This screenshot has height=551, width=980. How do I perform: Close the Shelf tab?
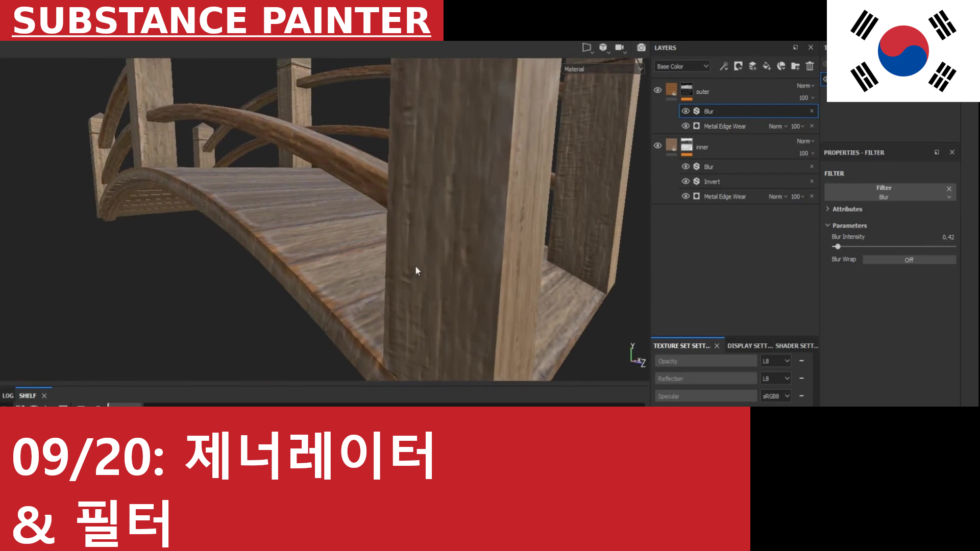[44, 395]
